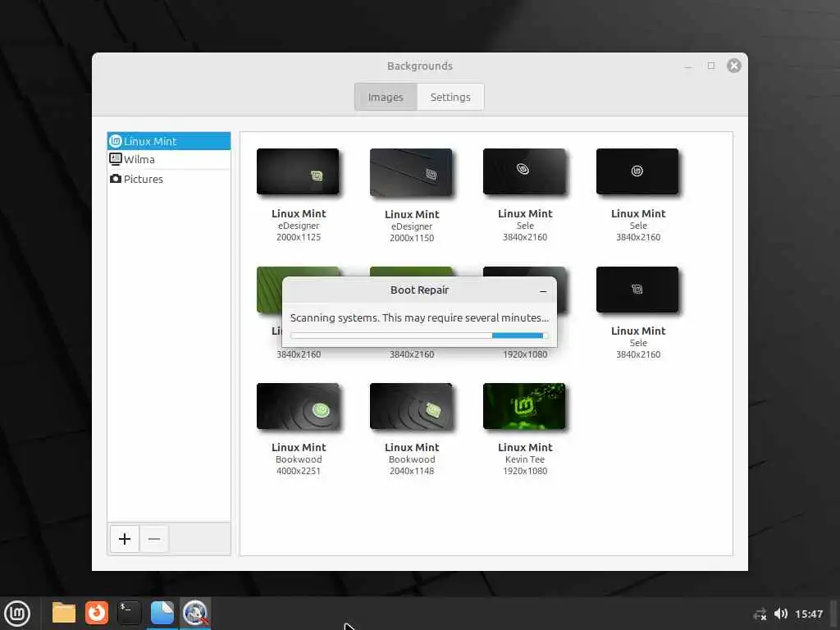This screenshot has height=630, width=840.
Task: Choose the eDesigner 2000x1150 wallpaper
Action: [x=411, y=172]
